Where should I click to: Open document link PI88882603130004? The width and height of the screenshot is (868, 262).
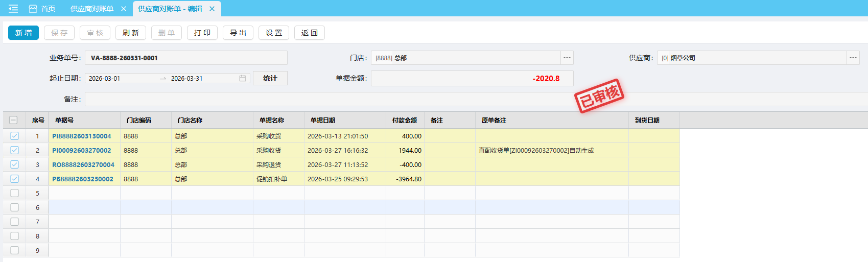pyautogui.click(x=82, y=136)
